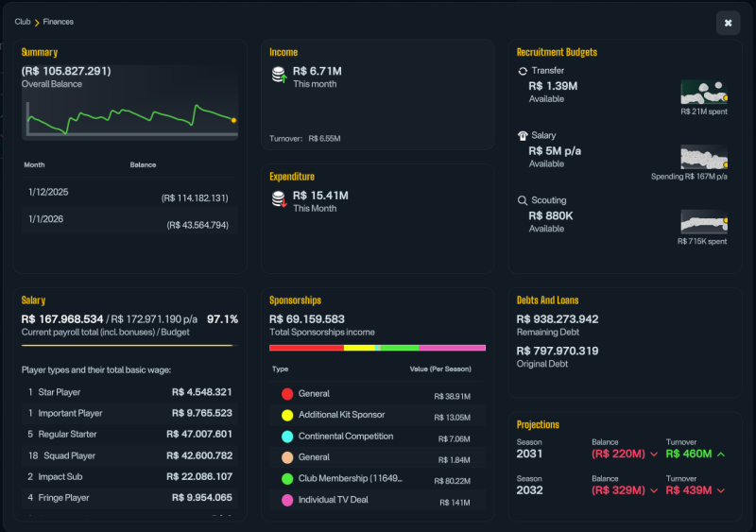Close the Finances panel with X button
Viewport: 756px width, 532px height.
tap(728, 23)
